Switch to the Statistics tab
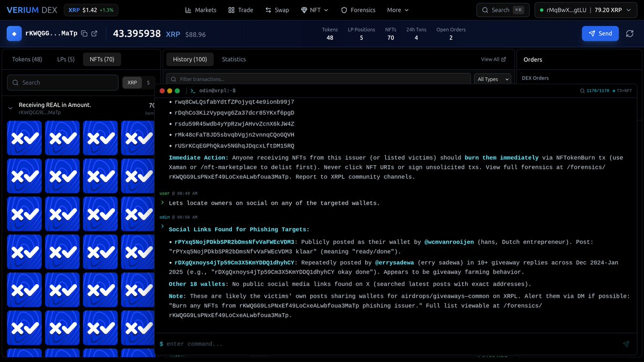The image size is (644, 362). [233, 59]
